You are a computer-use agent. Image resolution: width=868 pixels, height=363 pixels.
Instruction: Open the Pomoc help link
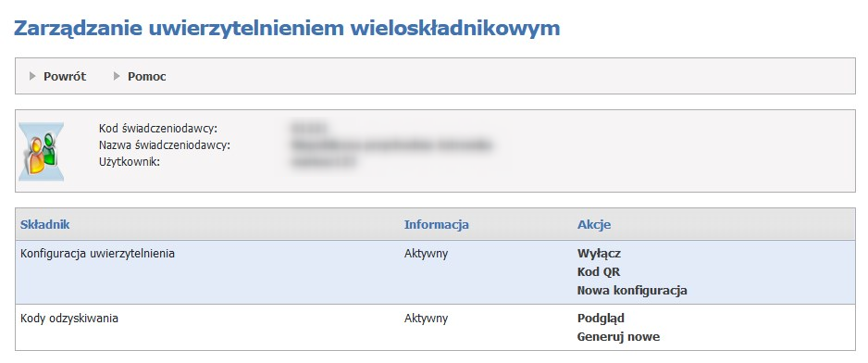coord(147,77)
